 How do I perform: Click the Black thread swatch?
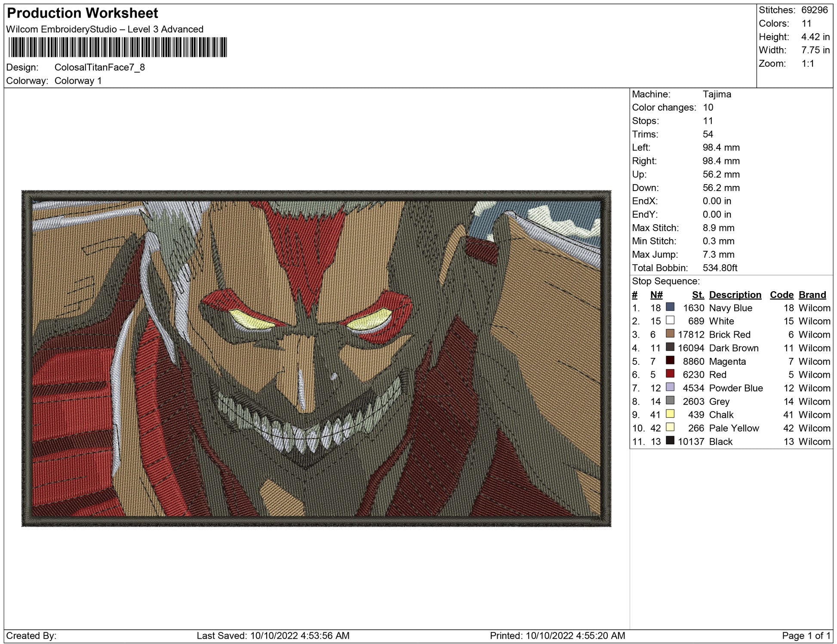[x=670, y=441]
